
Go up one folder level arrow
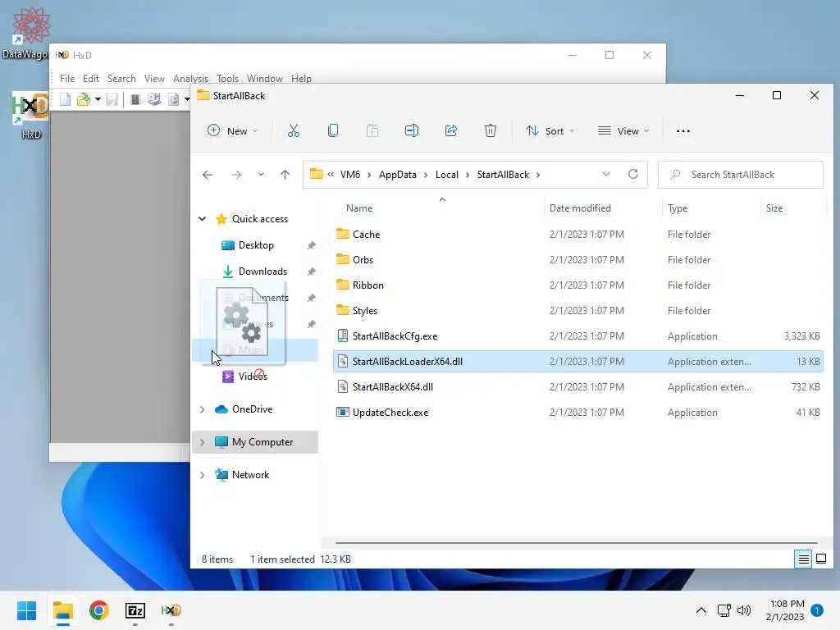pos(285,175)
